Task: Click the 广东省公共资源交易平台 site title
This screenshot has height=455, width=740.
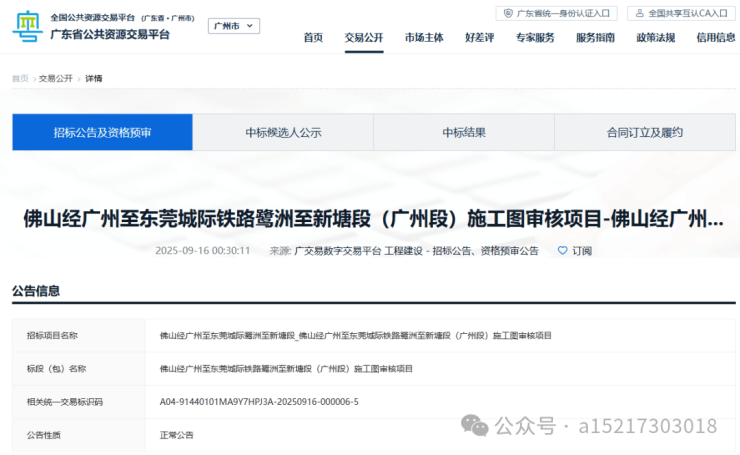Action: click(110, 34)
